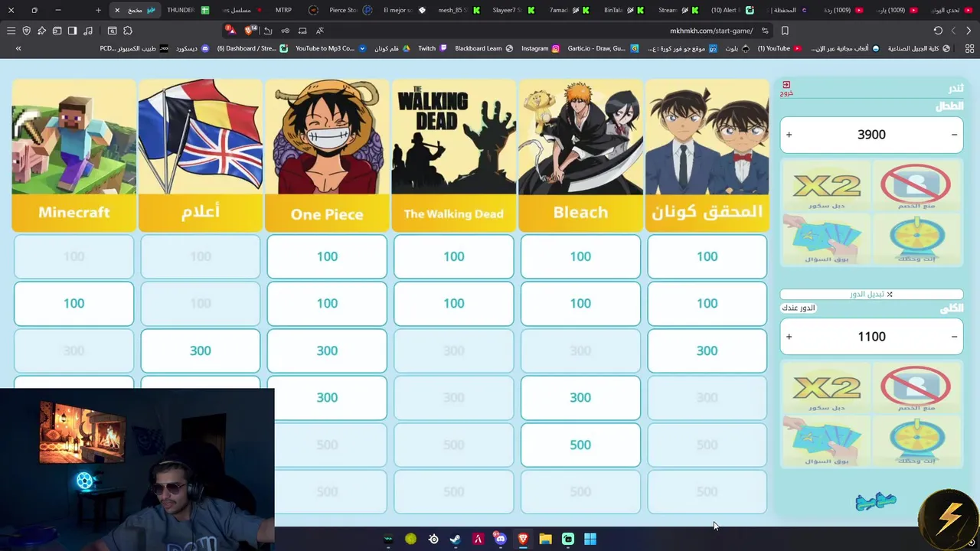Click the خروج exit icon
The image size is (980, 551).
pyautogui.click(x=786, y=88)
